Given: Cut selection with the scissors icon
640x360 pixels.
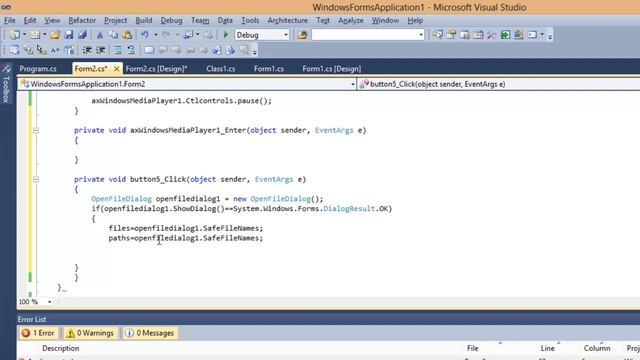Looking at the screenshot, I should 100,35.
